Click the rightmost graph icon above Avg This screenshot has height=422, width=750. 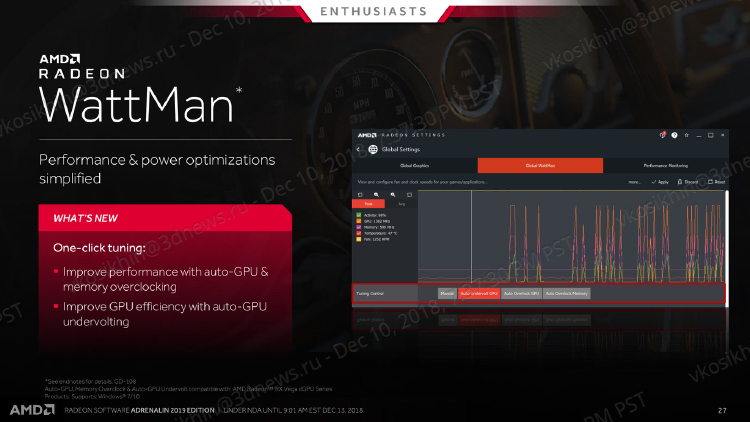408,194
